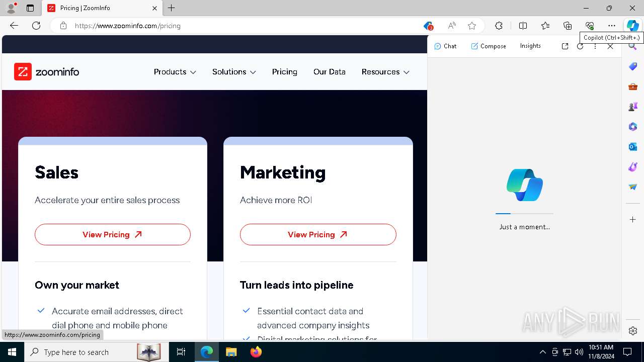The image size is (644, 362).
Task: Select the Pricing | ZoomInfo tab
Action: pyautogui.click(x=102, y=8)
